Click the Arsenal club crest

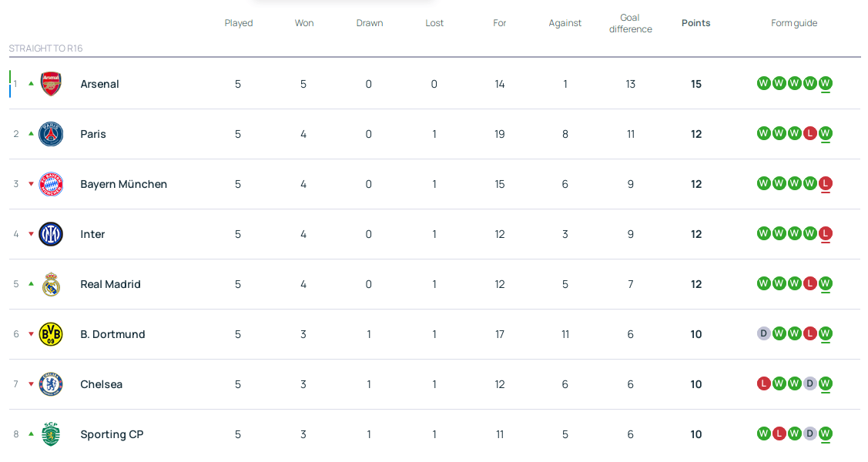[x=51, y=84]
